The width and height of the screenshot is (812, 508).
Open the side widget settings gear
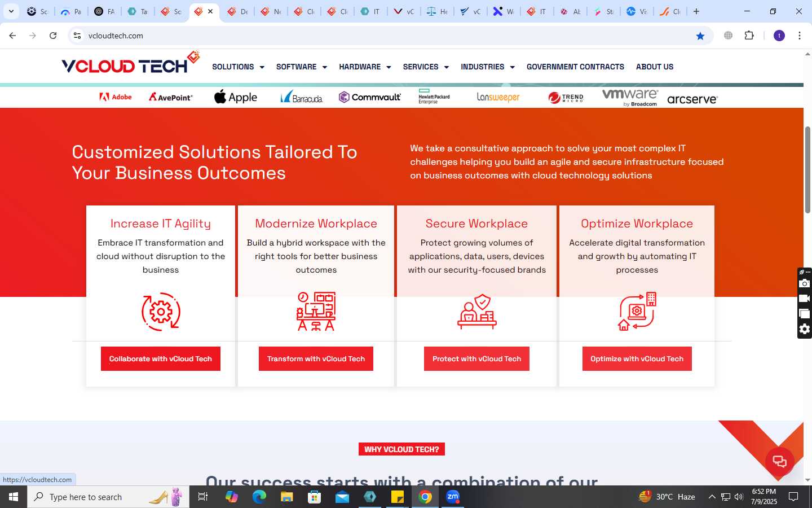point(805,329)
